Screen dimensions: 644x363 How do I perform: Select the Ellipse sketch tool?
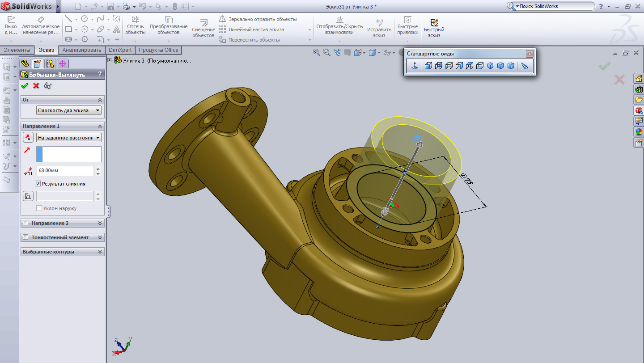click(x=100, y=29)
